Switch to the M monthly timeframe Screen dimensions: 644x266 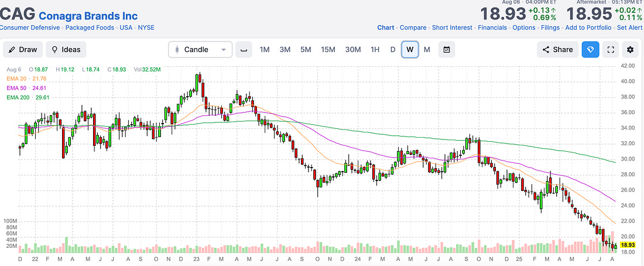click(x=427, y=50)
